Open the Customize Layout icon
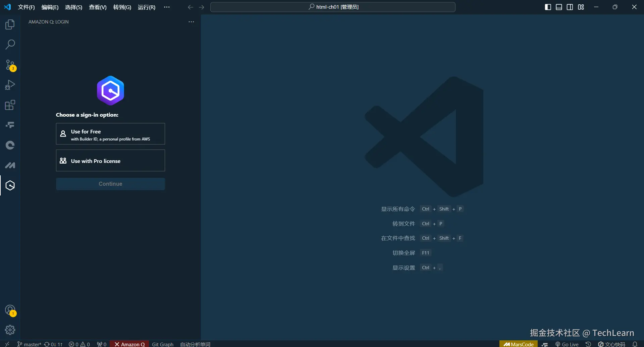The width and height of the screenshot is (644, 347). (x=581, y=7)
